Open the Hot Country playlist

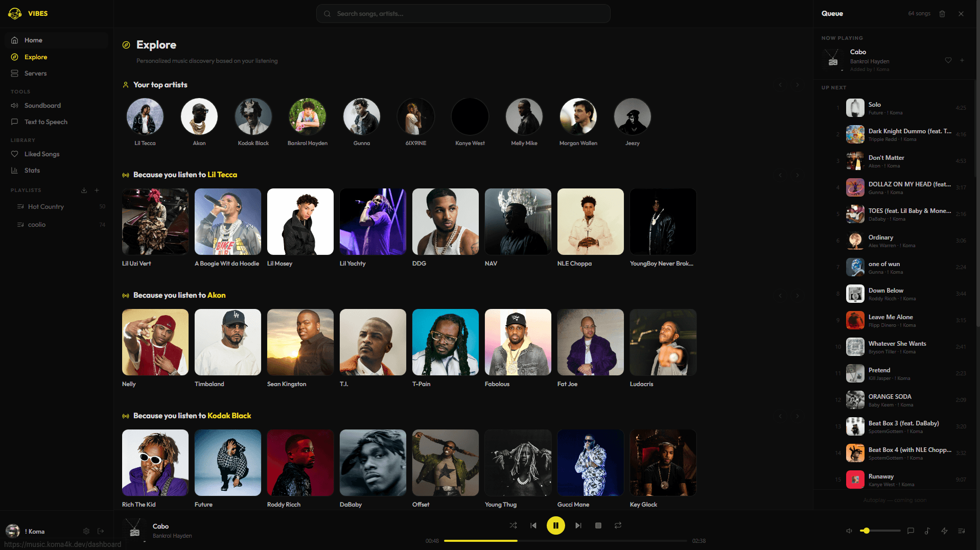(45, 207)
